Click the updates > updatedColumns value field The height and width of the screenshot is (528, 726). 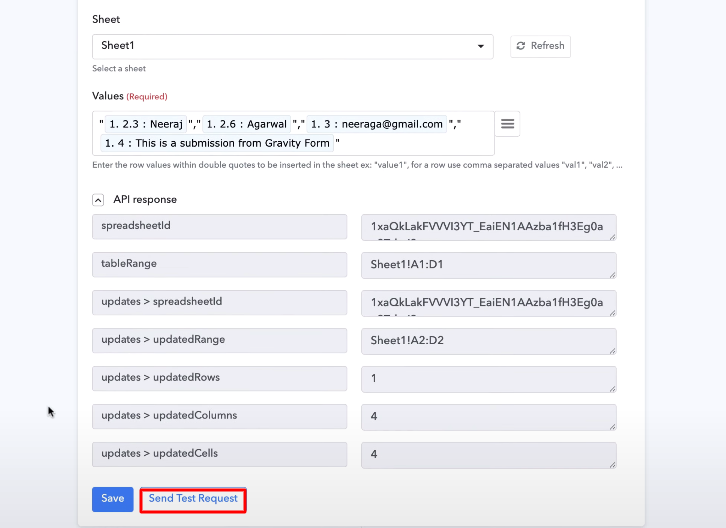click(488, 417)
